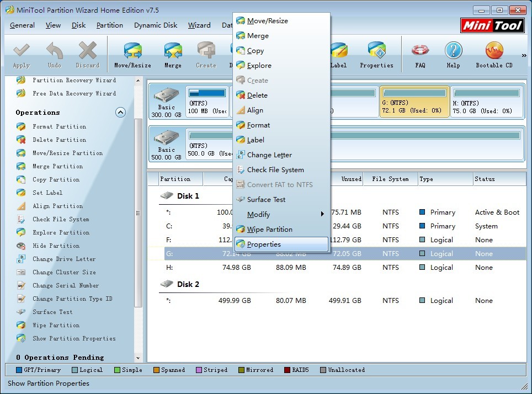
Task: Expand the Modify submenu in the context menu
Action: (259, 214)
